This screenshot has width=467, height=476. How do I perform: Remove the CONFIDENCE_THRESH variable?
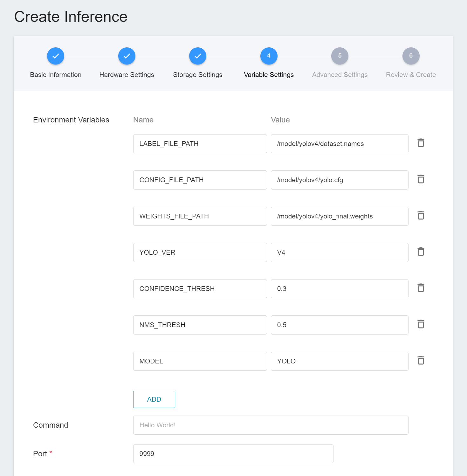click(x=421, y=288)
